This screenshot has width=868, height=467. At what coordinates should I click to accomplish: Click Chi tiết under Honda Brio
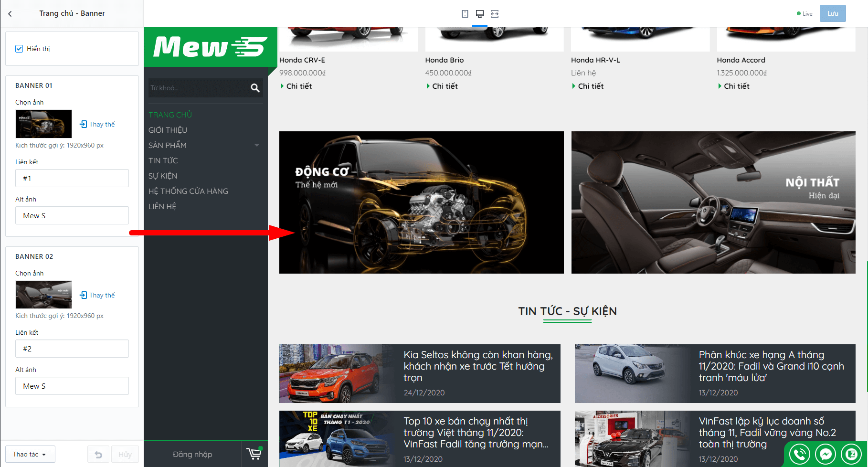pyautogui.click(x=442, y=86)
